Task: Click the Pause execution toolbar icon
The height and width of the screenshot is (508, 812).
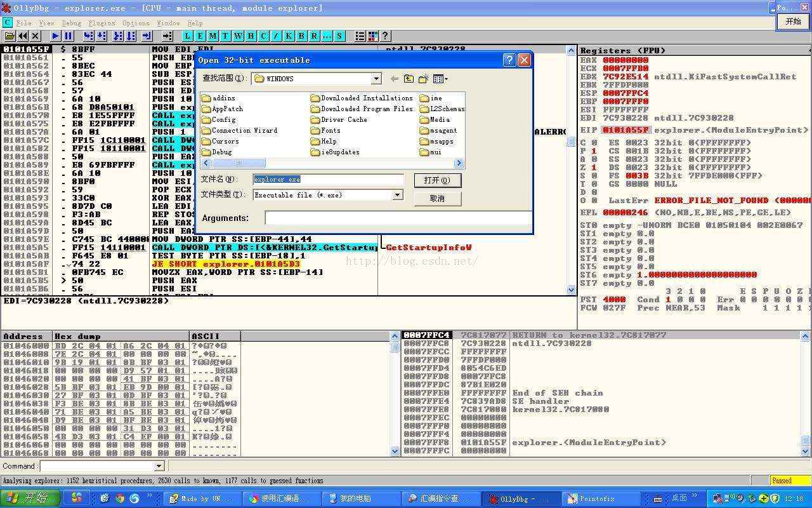Action: click(68, 36)
